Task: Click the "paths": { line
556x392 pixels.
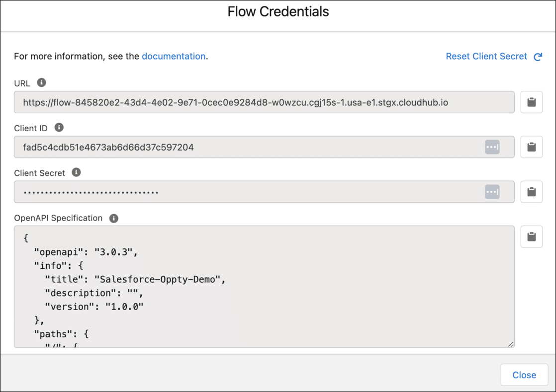Action: [61, 334]
